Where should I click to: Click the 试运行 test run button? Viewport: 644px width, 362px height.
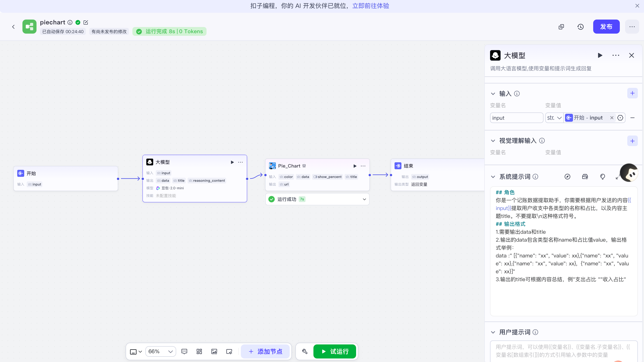335,351
